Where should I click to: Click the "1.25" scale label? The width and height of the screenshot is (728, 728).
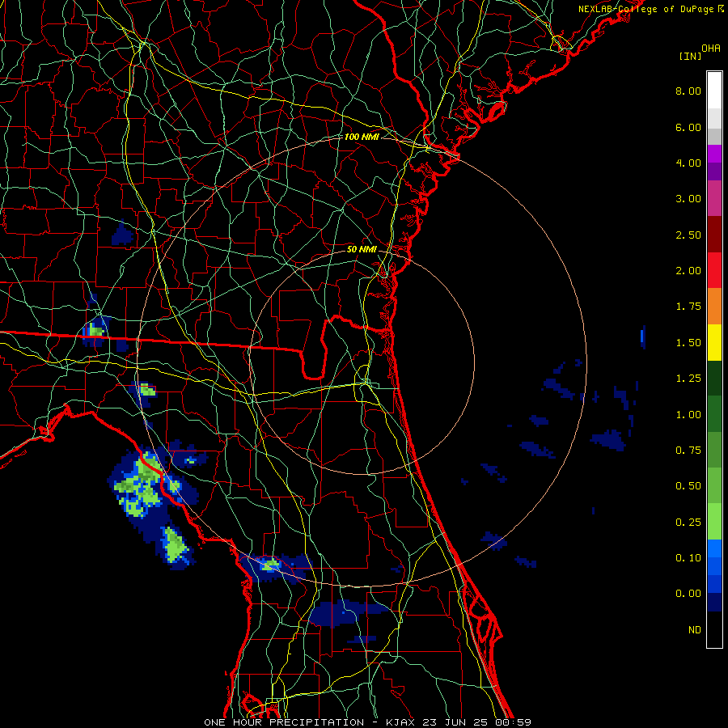point(688,379)
